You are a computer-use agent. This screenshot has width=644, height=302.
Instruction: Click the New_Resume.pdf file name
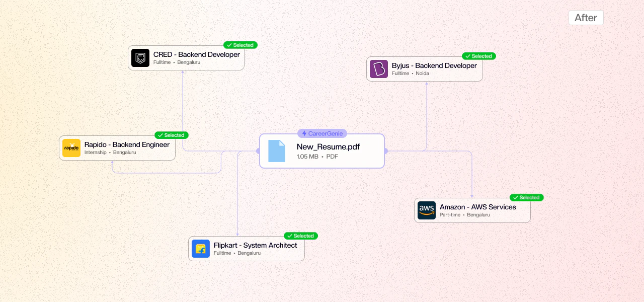coord(328,147)
